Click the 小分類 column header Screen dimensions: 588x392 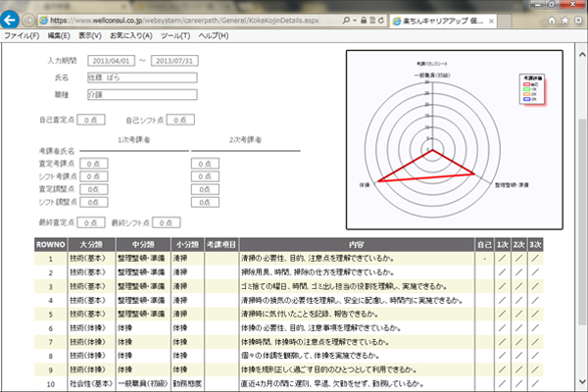click(187, 245)
